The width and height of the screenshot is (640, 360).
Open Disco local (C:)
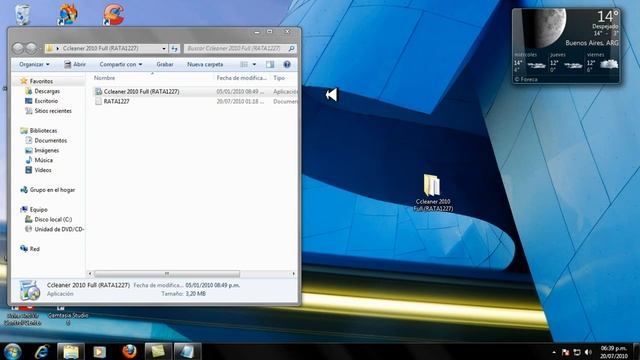point(53,219)
